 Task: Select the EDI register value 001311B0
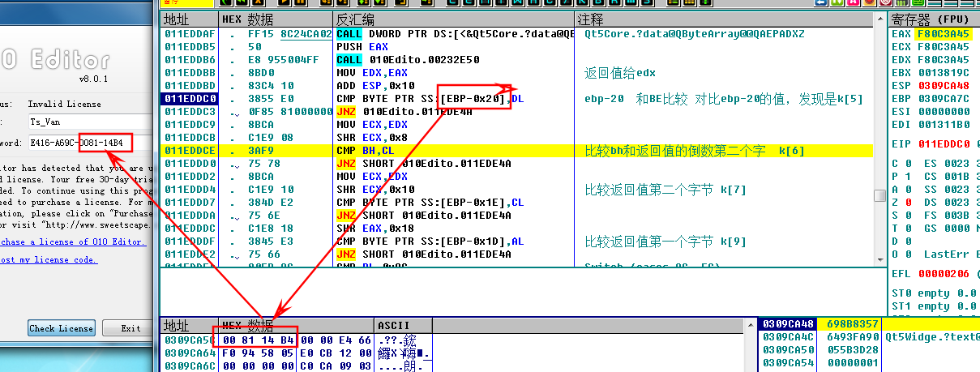942,125
